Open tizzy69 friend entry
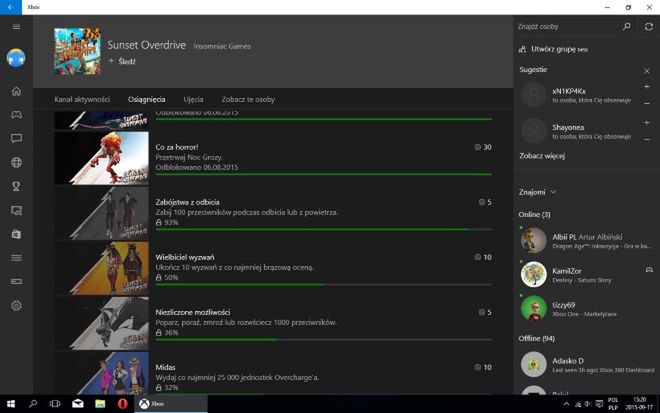Screen dimensions: 660x413 (x=587, y=309)
